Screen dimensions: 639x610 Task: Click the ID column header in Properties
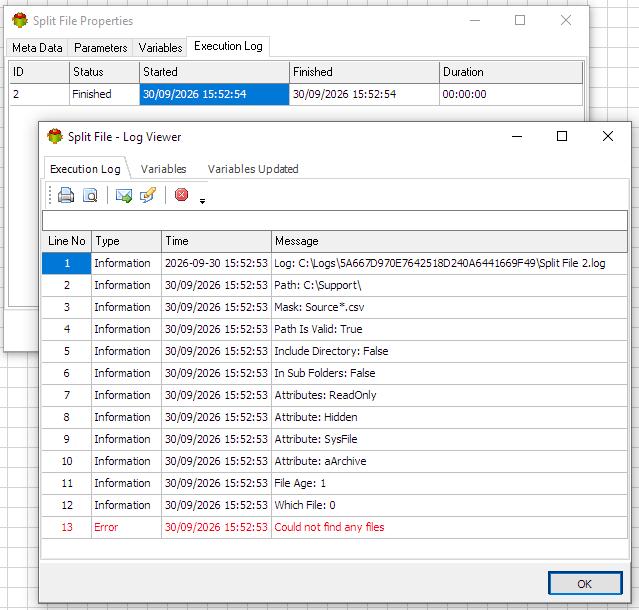40,72
